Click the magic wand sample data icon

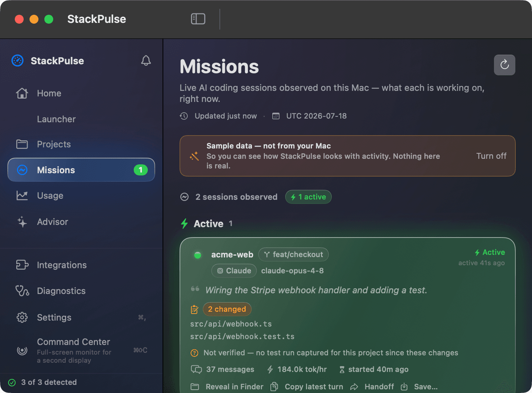(194, 156)
